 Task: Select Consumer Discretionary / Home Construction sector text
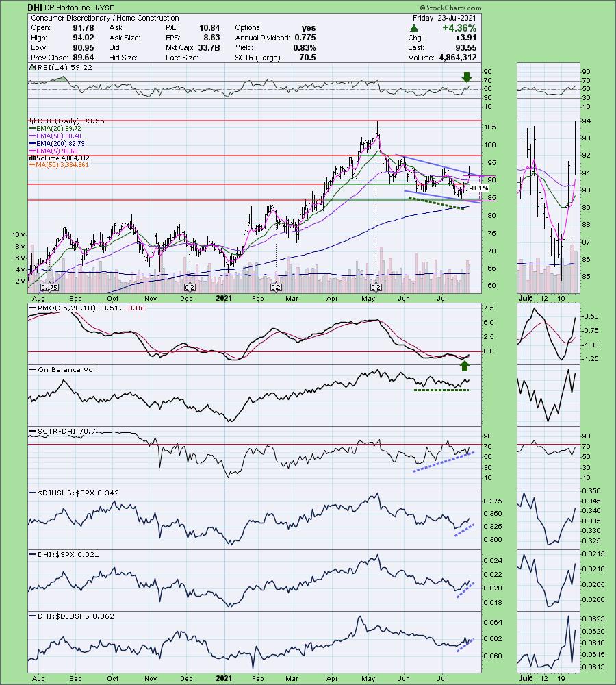105,18
